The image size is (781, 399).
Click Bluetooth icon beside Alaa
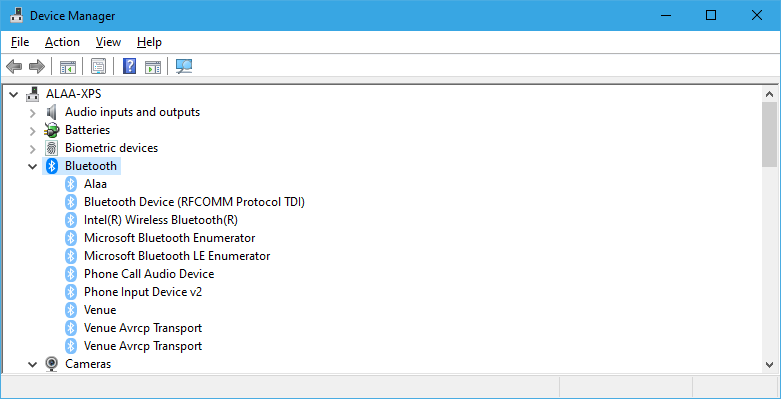click(x=71, y=184)
